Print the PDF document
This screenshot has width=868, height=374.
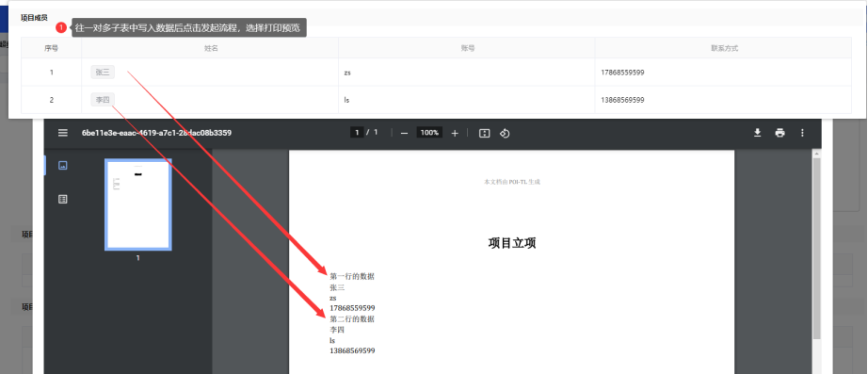point(780,133)
